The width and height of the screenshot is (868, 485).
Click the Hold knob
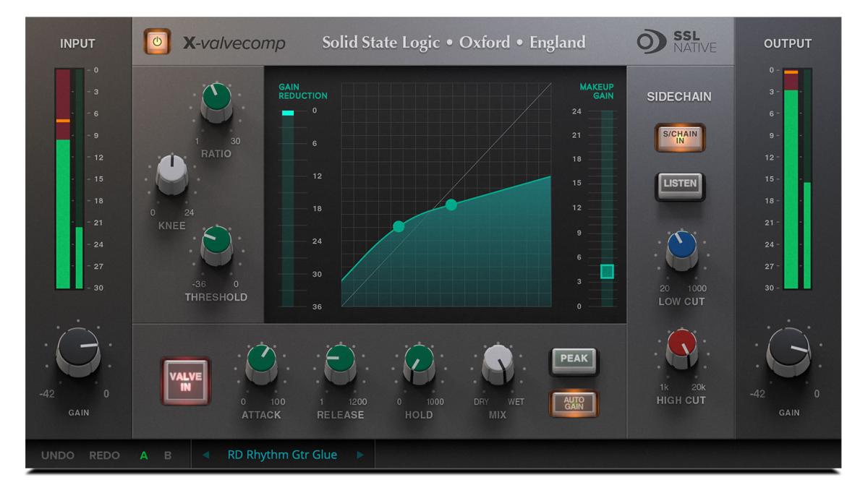click(x=418, y=363)
